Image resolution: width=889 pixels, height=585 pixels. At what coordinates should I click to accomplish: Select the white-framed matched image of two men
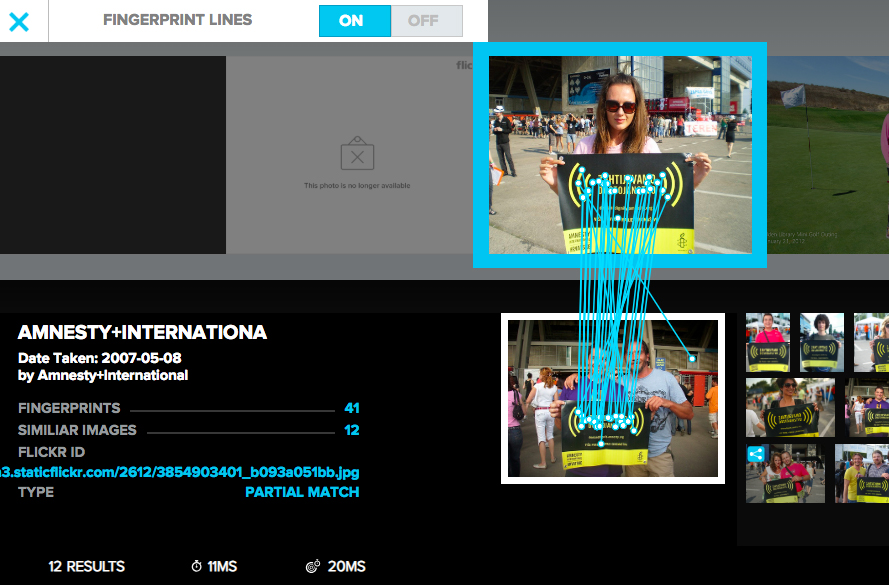[x=612, y=398]
